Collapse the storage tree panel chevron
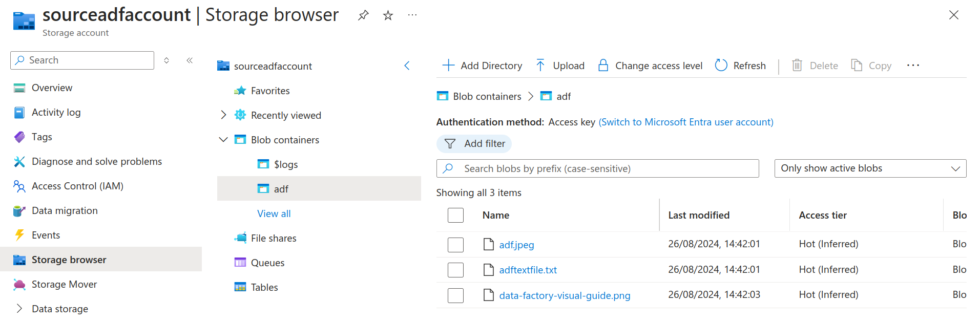Viewport: 980px width, 322px height. click(407, 66)
